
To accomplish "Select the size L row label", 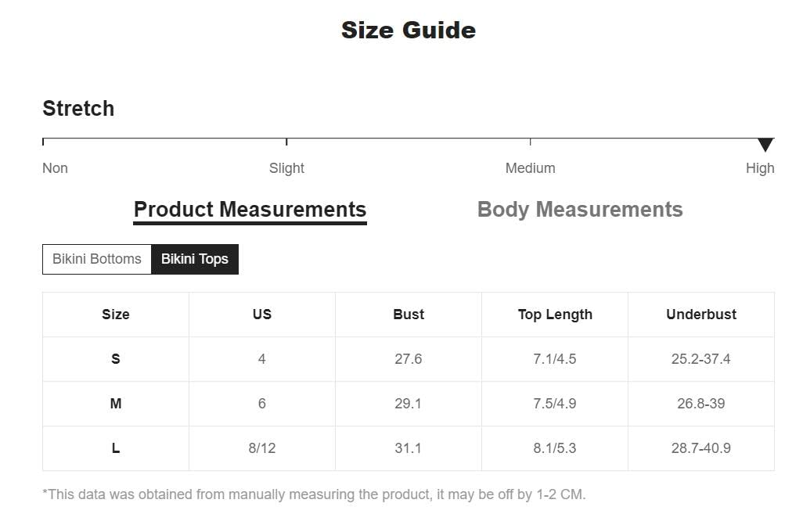I will pos(116,448).
